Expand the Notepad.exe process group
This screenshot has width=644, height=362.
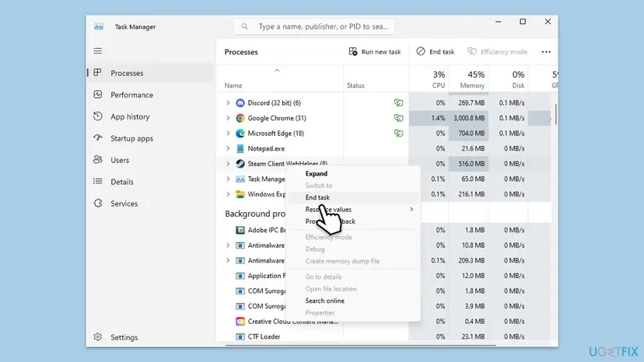coord(228,148)
